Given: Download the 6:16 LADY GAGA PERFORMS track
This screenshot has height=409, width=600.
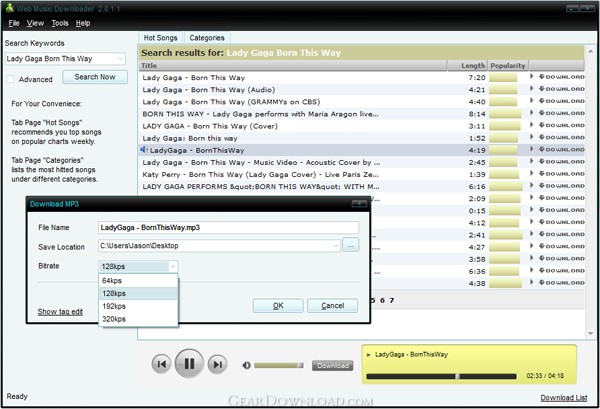Looking at the screenshot, I should [x=561, y=186].
